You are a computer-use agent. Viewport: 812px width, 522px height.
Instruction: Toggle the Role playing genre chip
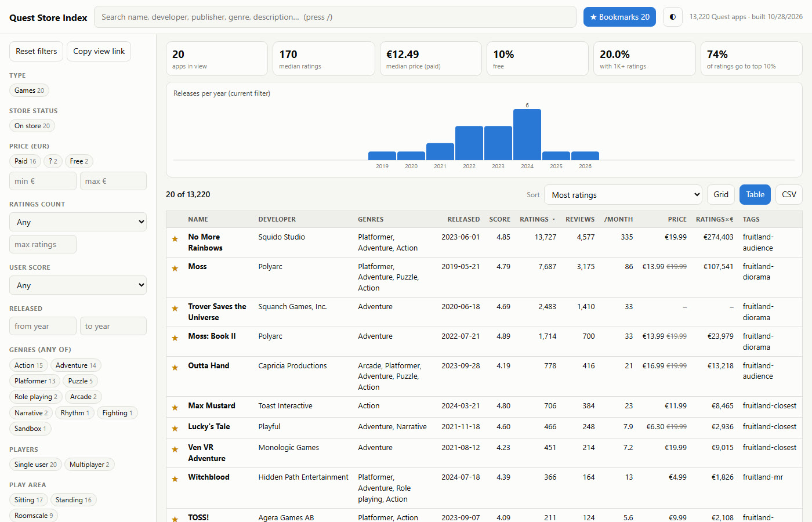(x=36, y=397)
